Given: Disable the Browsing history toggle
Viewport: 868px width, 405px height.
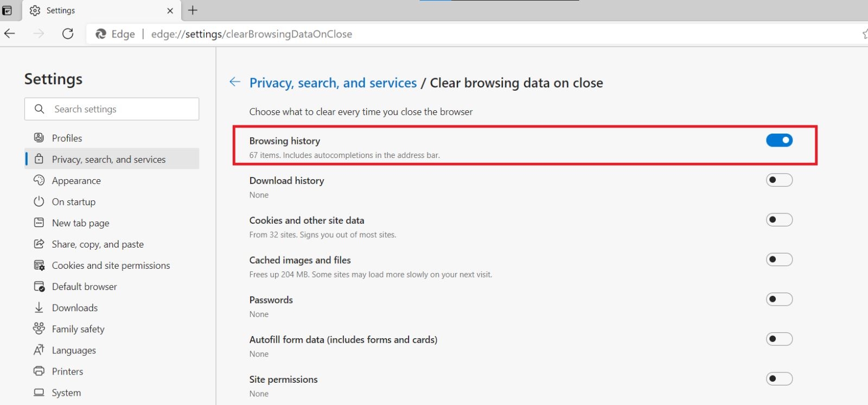Looking at the screenshot, I should [x=780, y=140].
